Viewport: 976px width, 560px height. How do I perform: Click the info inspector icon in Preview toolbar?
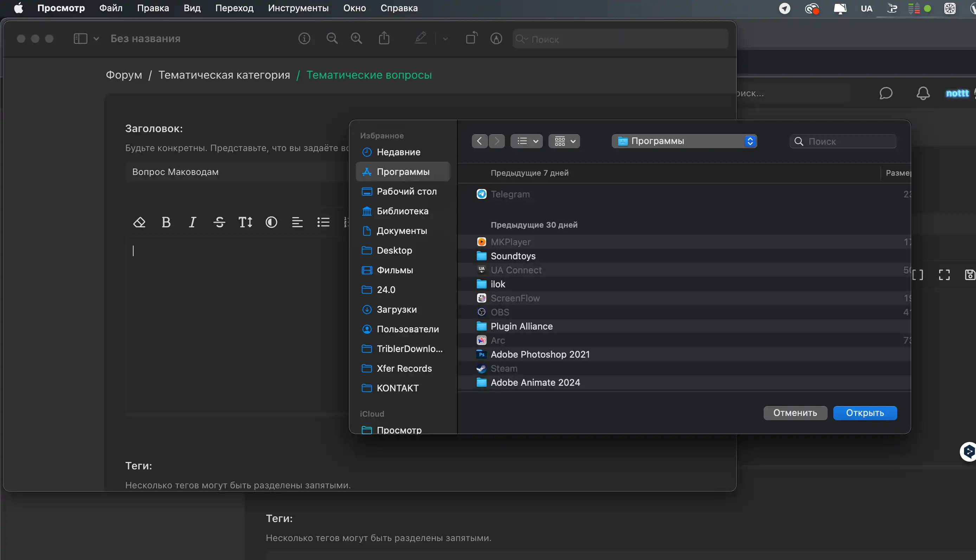(304, 38)
